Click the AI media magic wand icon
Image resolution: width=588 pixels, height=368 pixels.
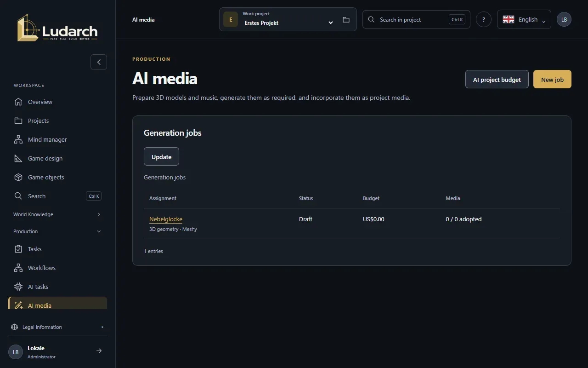pyautogui.click(x=18, y=305)
